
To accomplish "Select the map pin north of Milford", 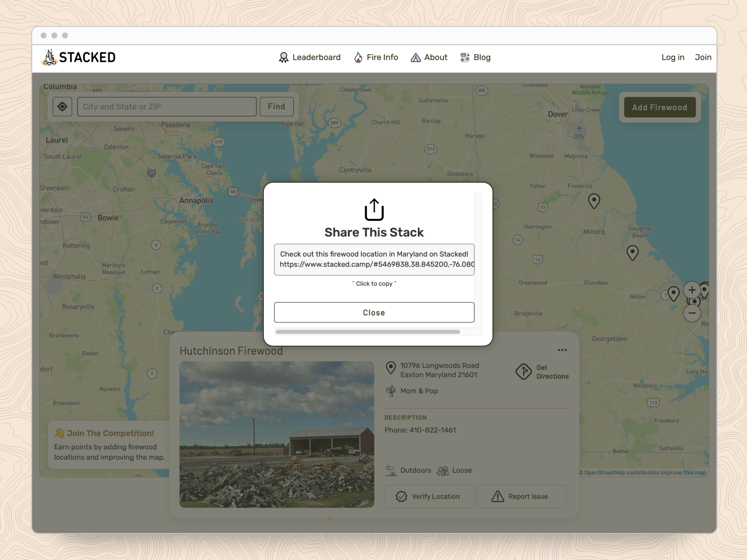I will [594, 201].
